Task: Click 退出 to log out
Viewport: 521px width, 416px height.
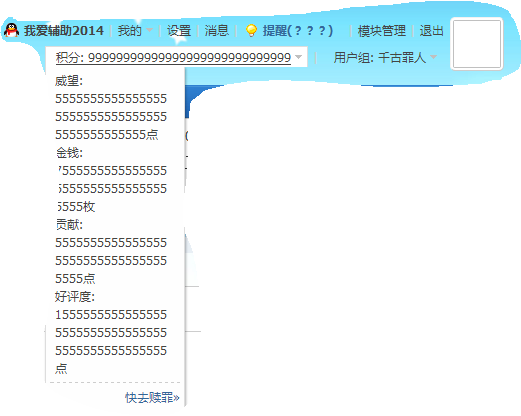Action: pyautogui.click(x=431, y=31)
